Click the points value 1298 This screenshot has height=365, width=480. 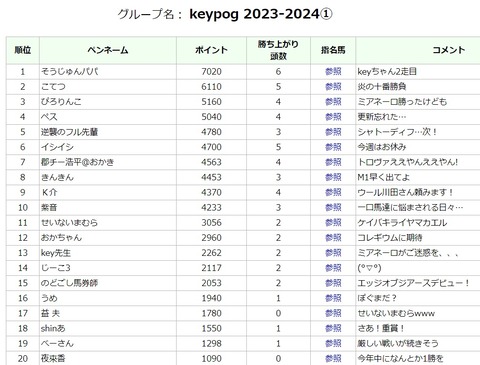pos(211,343)
